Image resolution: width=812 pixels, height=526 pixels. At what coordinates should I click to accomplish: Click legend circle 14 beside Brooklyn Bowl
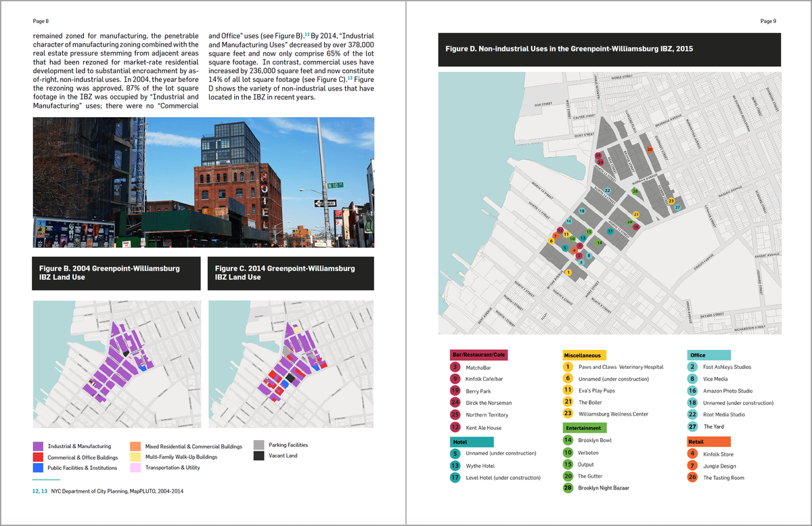(x=568, y=440)
